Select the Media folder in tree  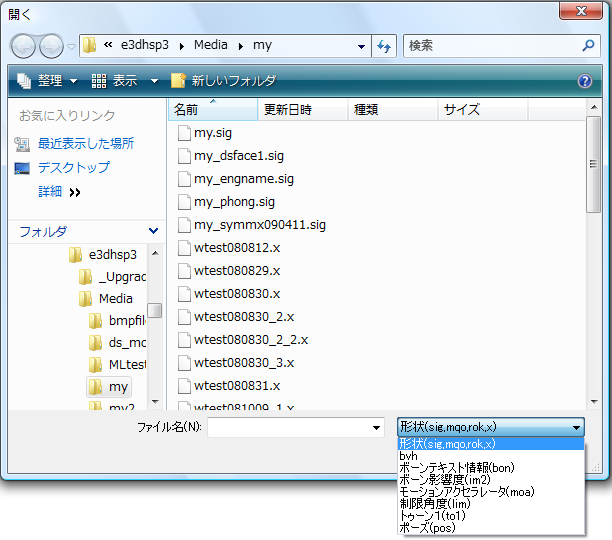tap(116, 299)
